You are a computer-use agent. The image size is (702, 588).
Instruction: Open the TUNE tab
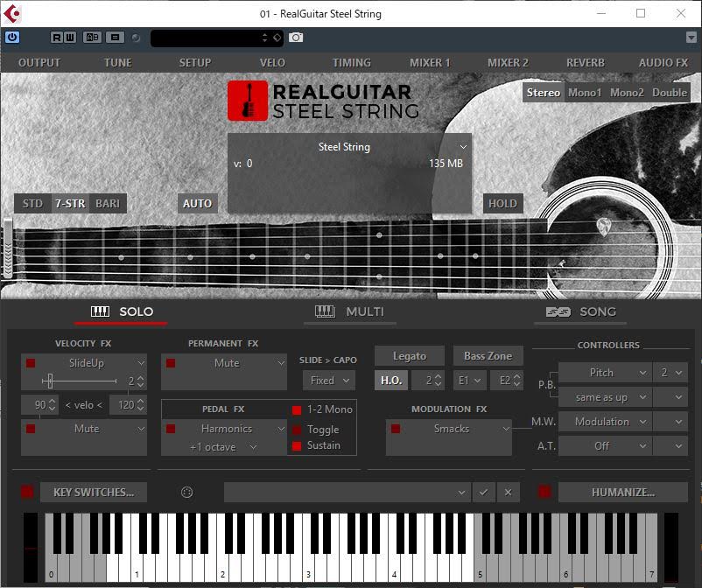pos(118,63)
